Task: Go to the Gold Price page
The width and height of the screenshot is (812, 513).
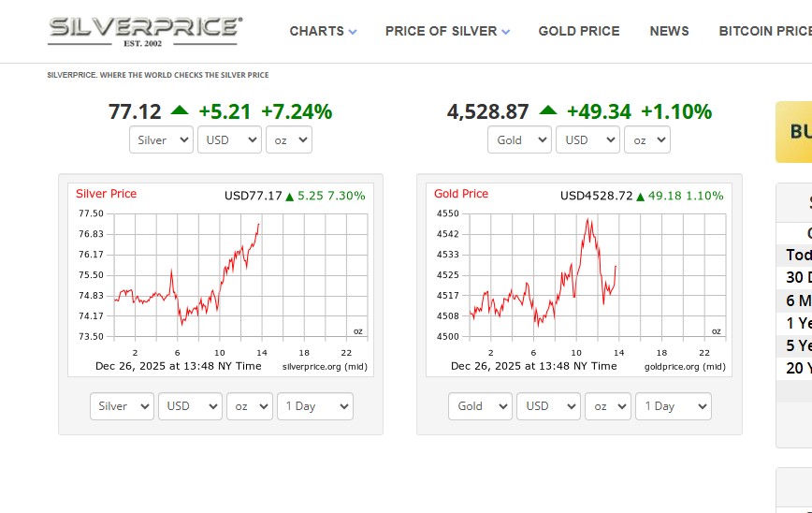Action: coord(579,31)
